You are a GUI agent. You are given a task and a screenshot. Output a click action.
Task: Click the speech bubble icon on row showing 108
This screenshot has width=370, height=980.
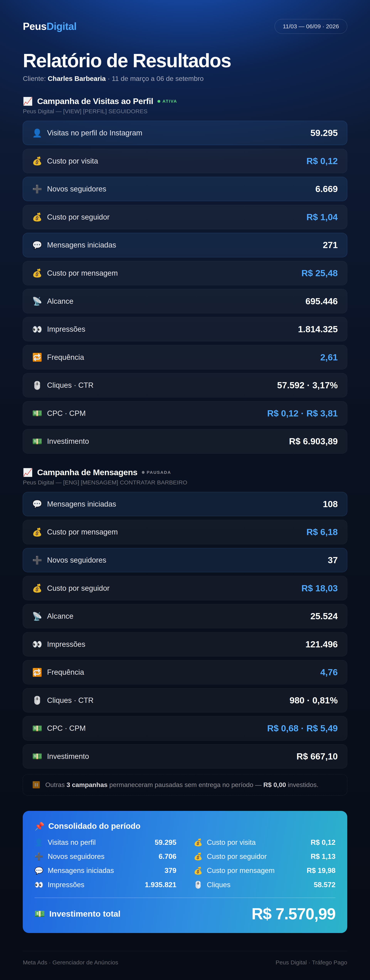coord(37,504)
